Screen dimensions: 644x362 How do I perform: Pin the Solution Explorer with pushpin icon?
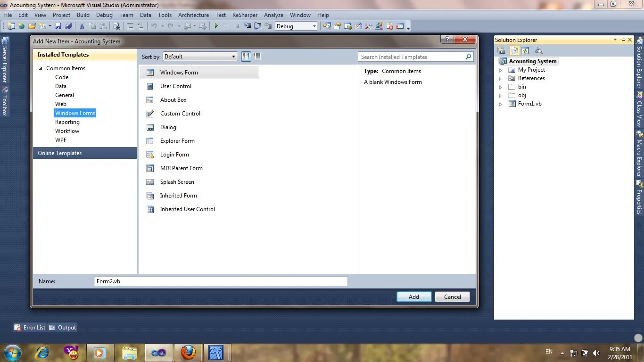(623, 40)
